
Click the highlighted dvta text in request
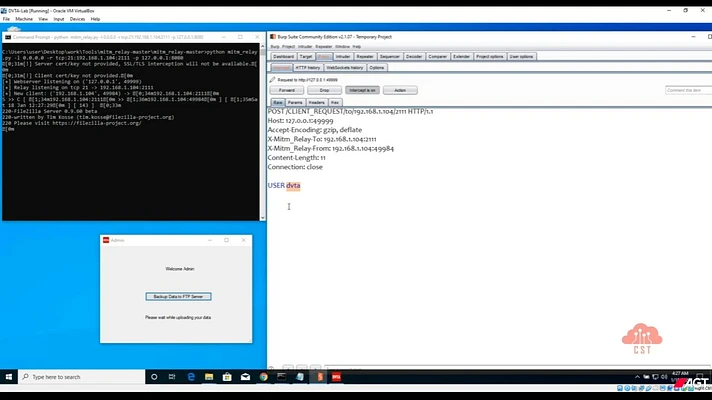293,185
